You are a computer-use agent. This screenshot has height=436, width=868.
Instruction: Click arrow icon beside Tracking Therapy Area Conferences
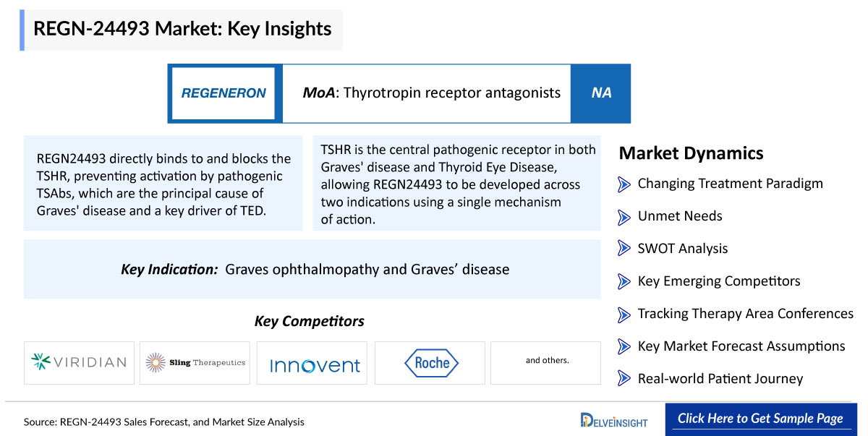coord(624,314)
